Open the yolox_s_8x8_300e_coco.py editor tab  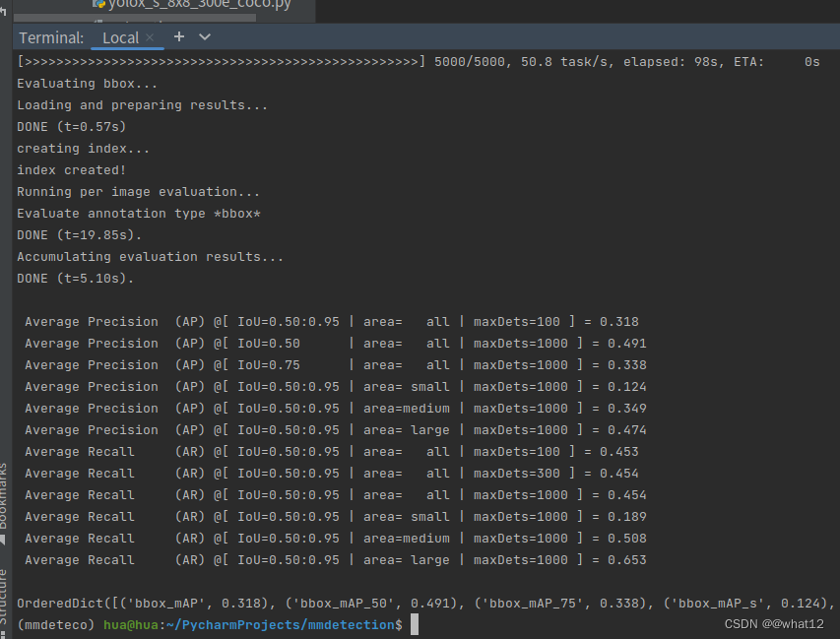click(x=192, y=5)
